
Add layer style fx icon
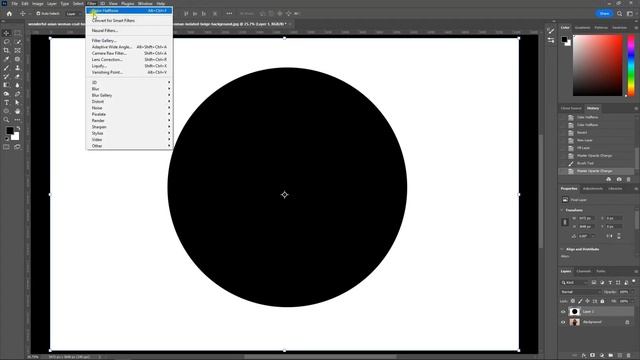click(x=584, y=356)
